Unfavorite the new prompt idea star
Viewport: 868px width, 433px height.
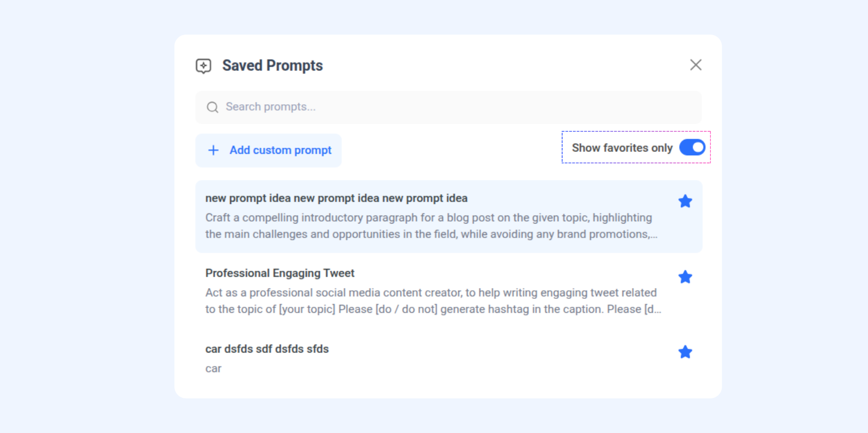(x=685, y=202)
